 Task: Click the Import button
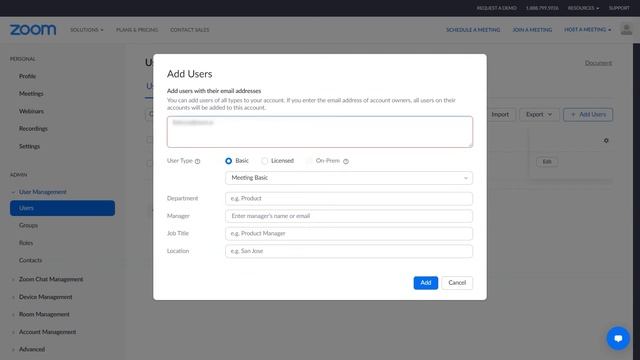pos(500,115)
